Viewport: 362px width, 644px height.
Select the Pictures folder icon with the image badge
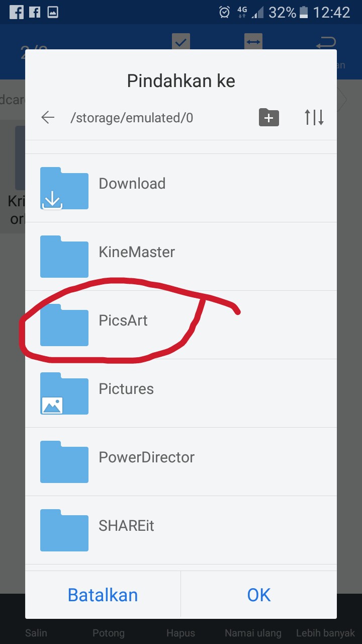(64, 393)
